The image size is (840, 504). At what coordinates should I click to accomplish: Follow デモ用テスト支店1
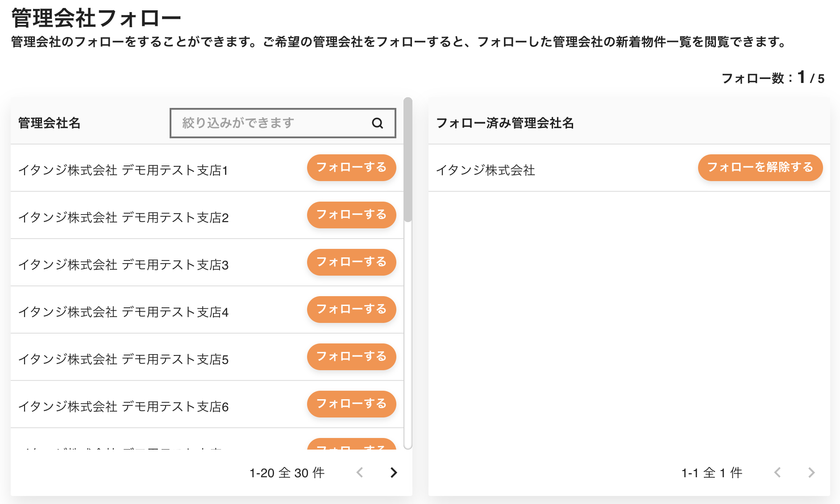(x=351, y=168)
